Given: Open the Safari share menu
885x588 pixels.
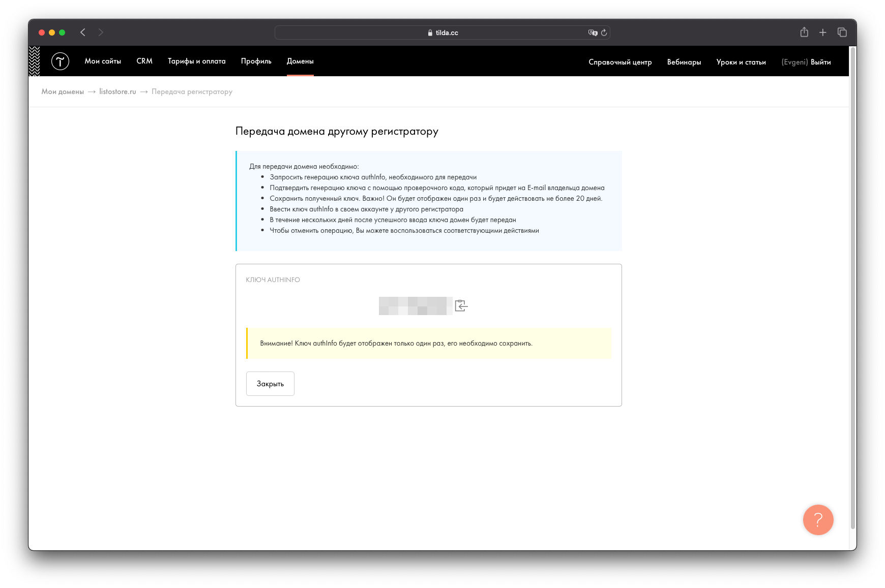Looking at the screenshot, I should (804, 32).
